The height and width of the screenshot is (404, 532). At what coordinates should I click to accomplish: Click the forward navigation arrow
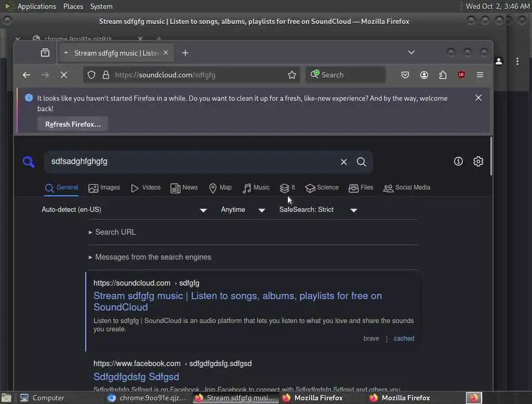click(45, 75)
